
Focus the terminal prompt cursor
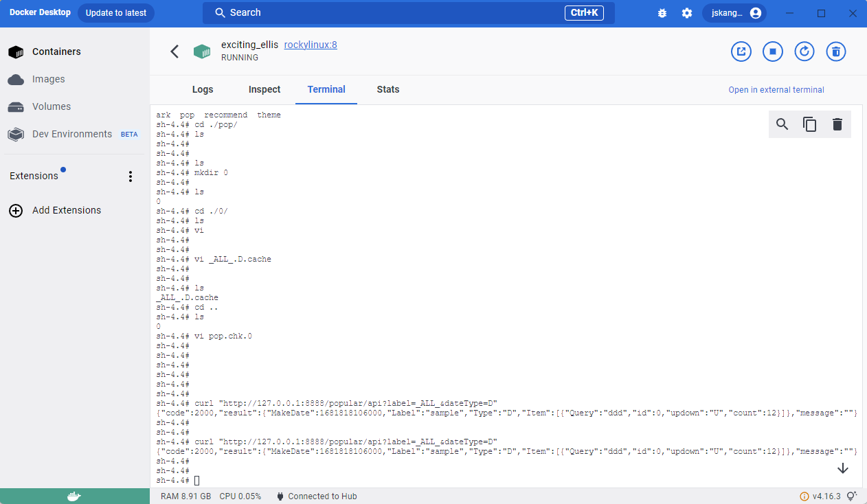(197, 481)
